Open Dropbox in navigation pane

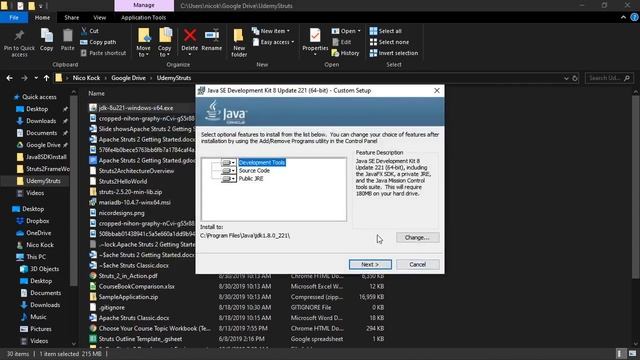(x=37, y=221)
